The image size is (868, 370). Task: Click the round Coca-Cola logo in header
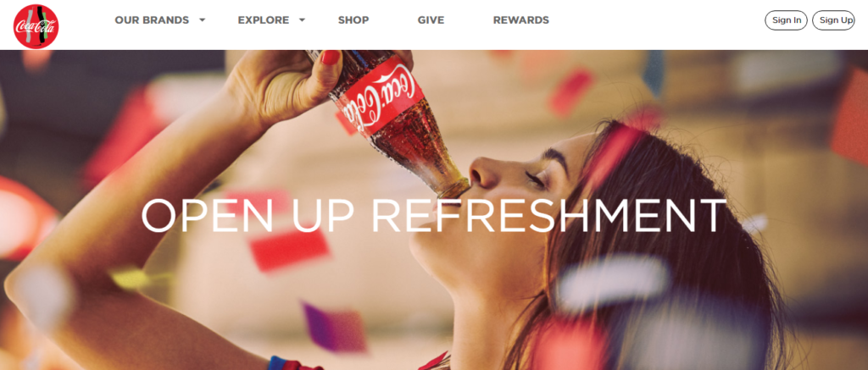click(36, 26)
